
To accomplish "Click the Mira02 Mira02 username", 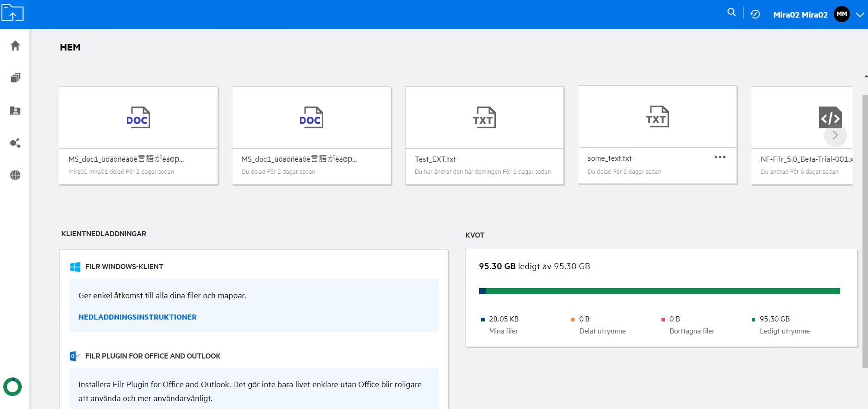I will pyautogui.click(x=800, y=15).
